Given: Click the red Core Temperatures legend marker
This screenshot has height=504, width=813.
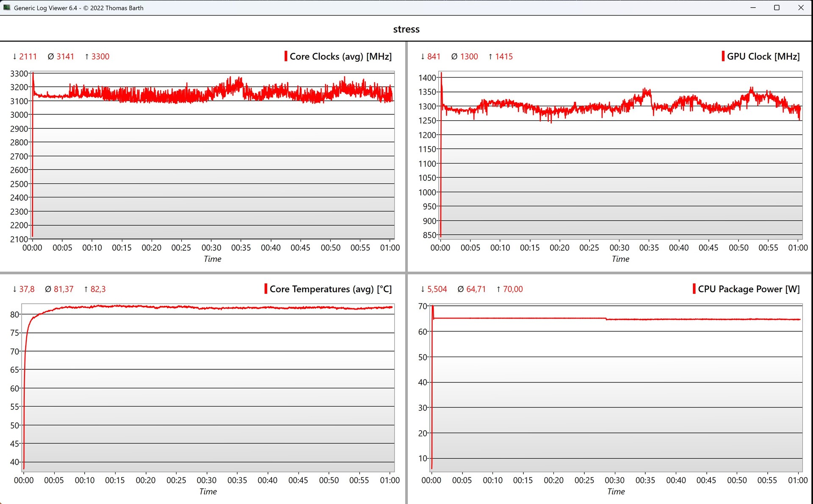Looking at the screenshot, I should (266, 289).
